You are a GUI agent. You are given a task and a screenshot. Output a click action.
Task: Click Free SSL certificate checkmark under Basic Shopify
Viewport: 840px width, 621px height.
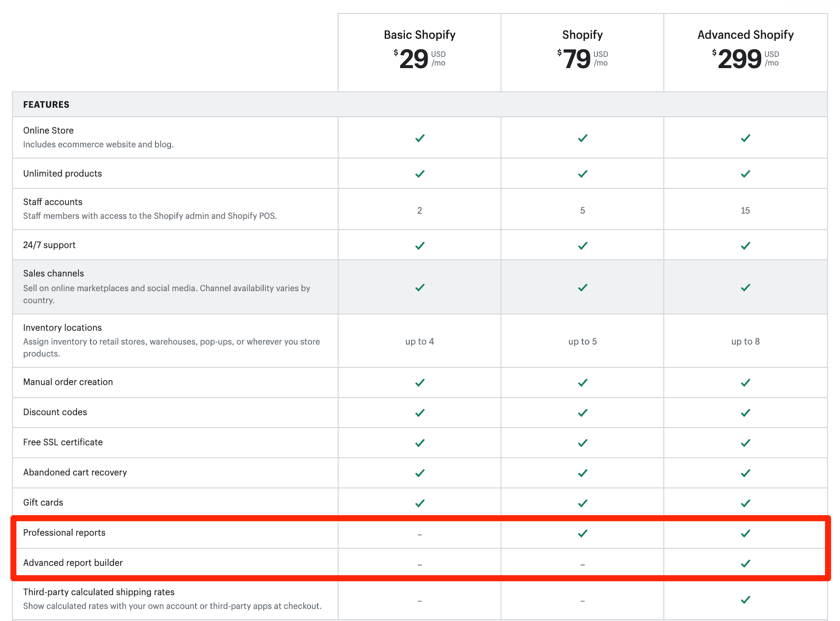(420, 443)
